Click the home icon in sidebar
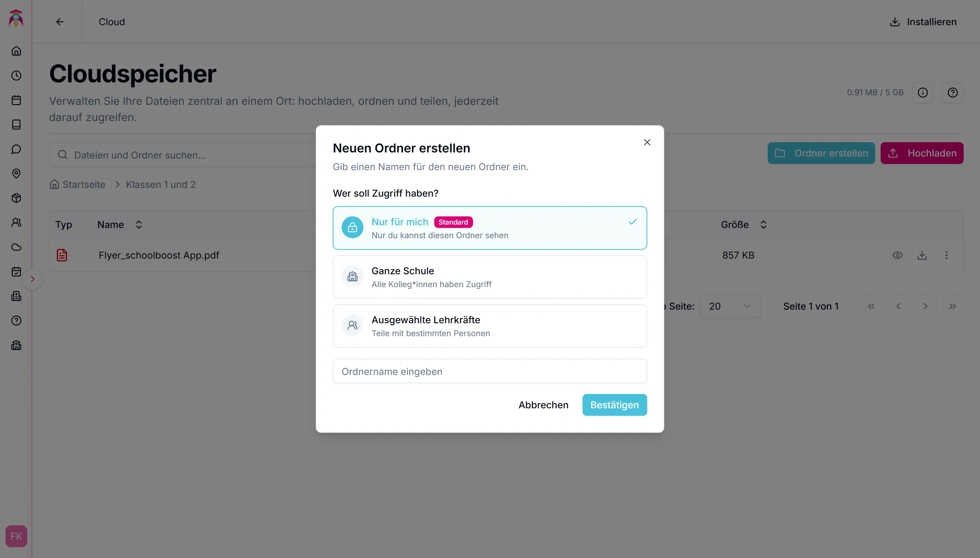This screenshot has width=980, height=558. point(16,51)
